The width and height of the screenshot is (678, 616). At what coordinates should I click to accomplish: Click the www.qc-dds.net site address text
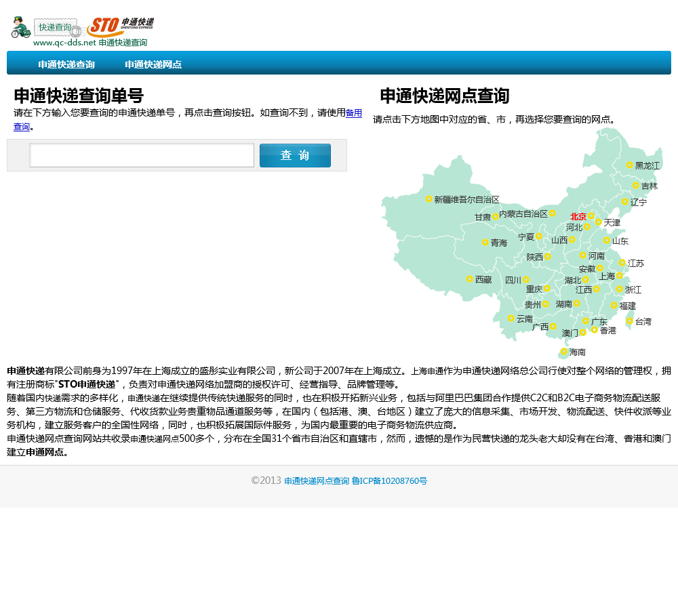tap(64, 43)
